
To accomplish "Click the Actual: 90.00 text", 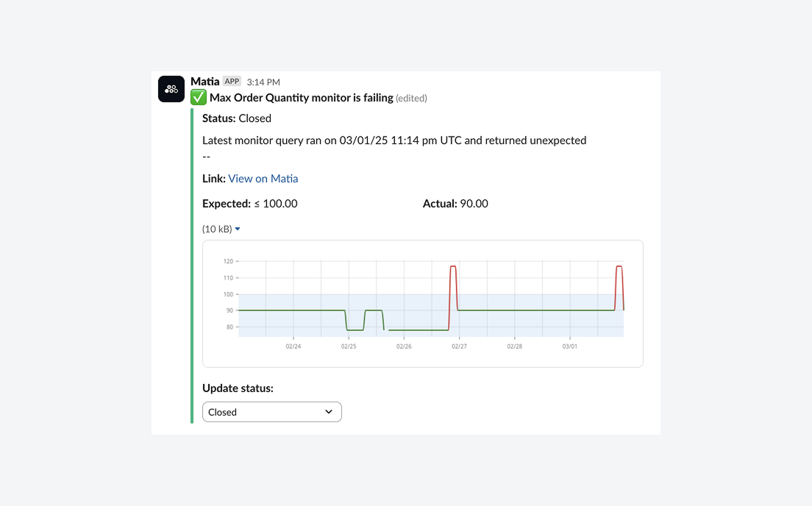I will 455,203.
